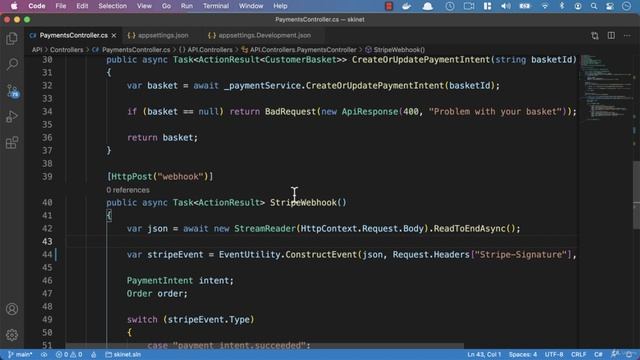Click the horizontal editor scrollbar
Image resolution: width=640 pixels, height=360 pixels.
(x=264, y=346)
